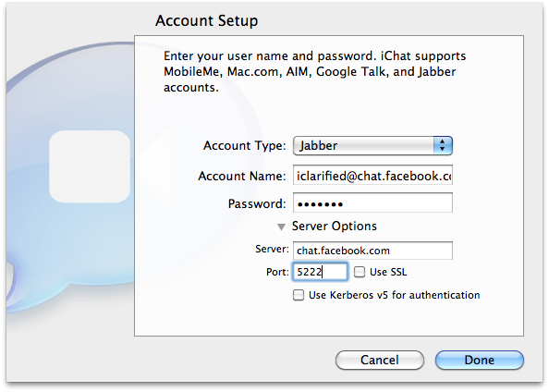This screenshot has width=549, height=392.
Task: Click the iChat speech bubble graphic
Action: point(70,175)
